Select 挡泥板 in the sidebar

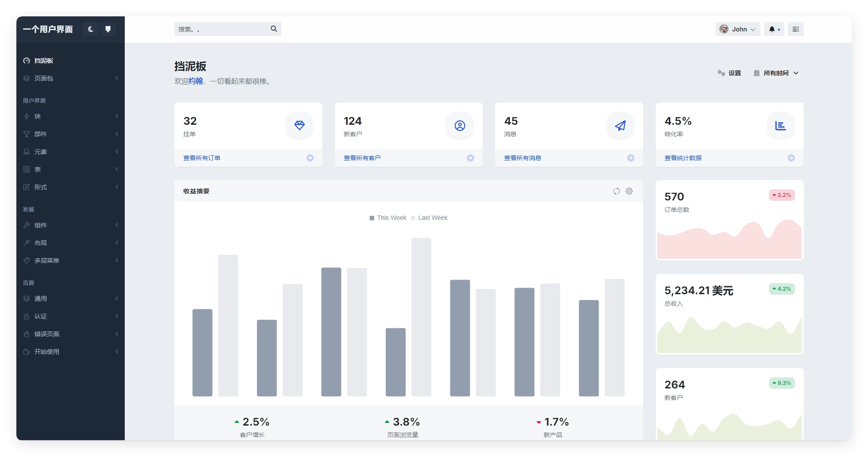(44, 61)
